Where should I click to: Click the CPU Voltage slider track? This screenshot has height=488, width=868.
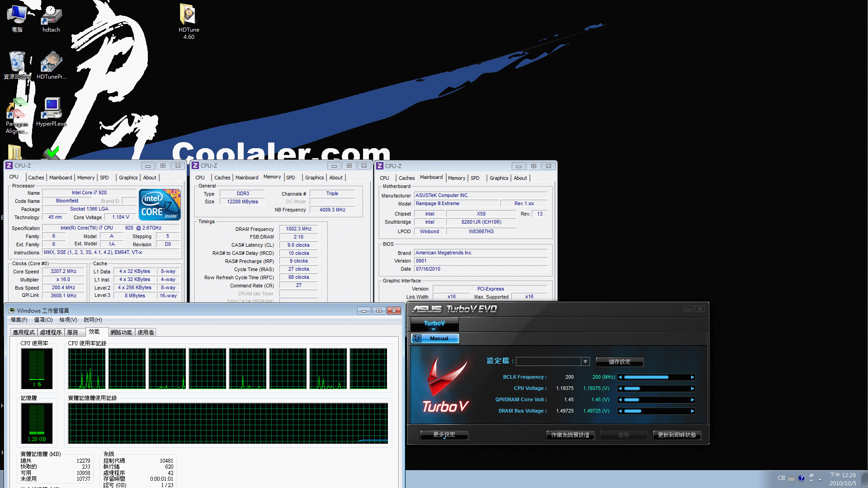(656, 389)
